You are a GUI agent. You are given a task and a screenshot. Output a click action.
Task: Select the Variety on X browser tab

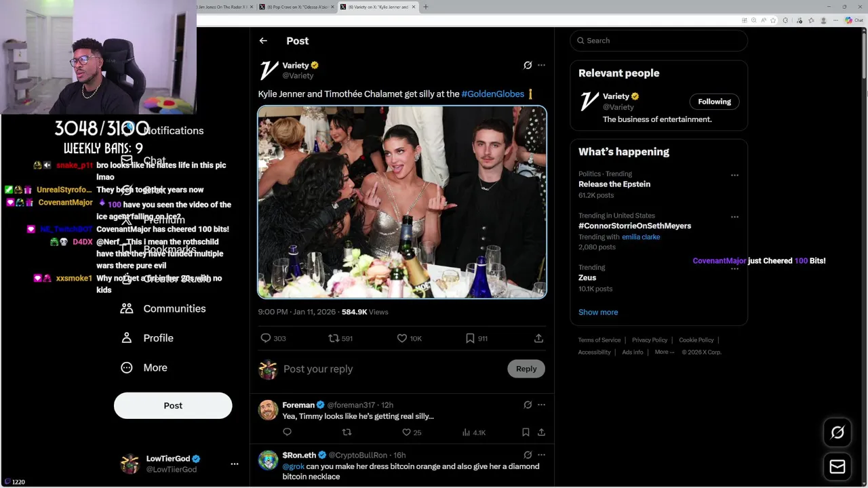[x=378, y=7]
